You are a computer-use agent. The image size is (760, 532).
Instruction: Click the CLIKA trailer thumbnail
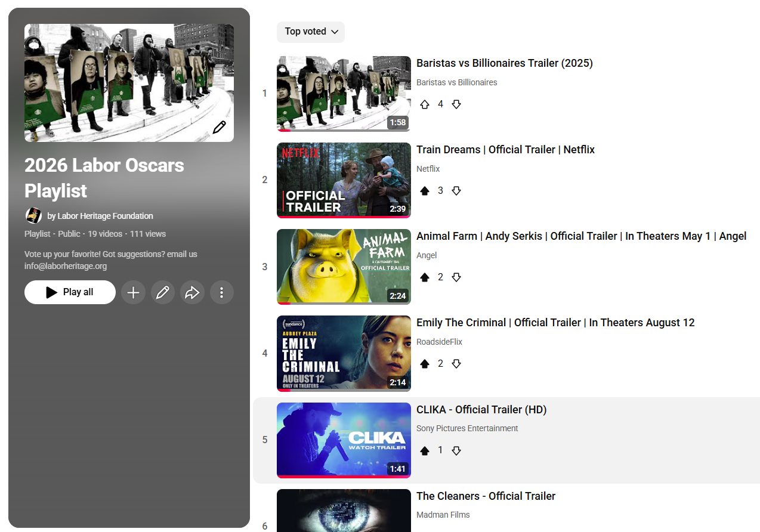[x=344, y=440]
